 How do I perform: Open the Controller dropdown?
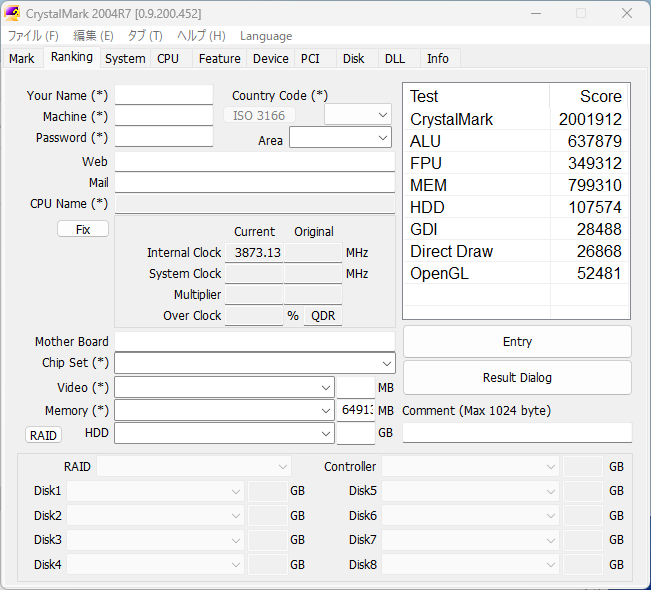pyautogui.click(x=470, y=467)
